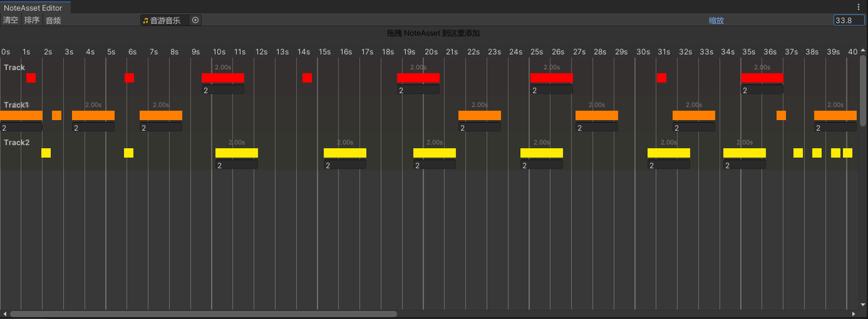This screenshot has width=868, height=319.
Task: Select the short yellow note near 2s
Action: click(46, 153)
